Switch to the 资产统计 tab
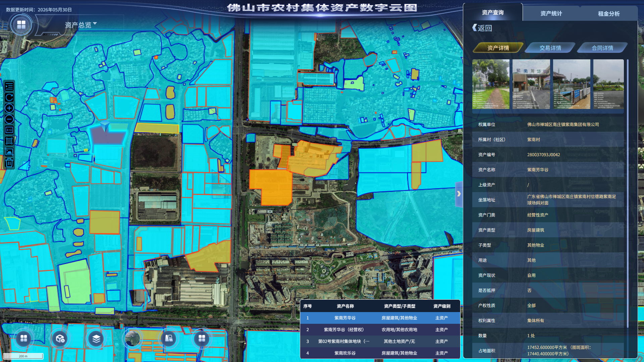Image resolution: width=644 pixels, height=362 pixels. 551,13
